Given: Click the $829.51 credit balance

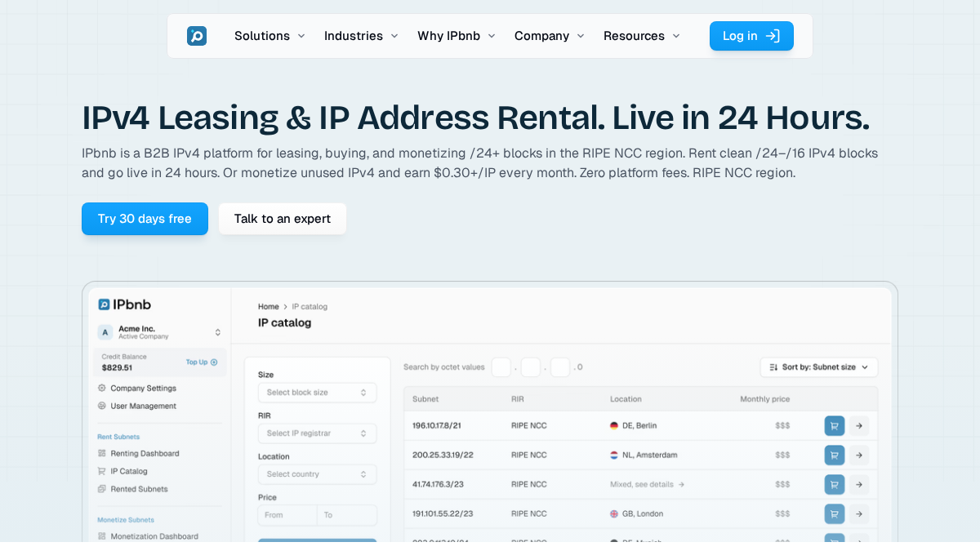Looking at the screenshot, I should pos(118,368).
